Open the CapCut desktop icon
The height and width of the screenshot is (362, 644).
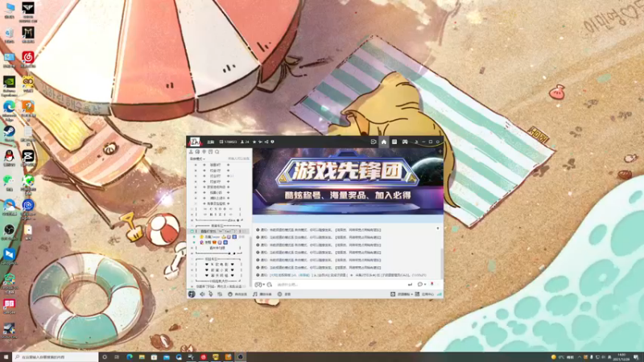click(28, 158)
